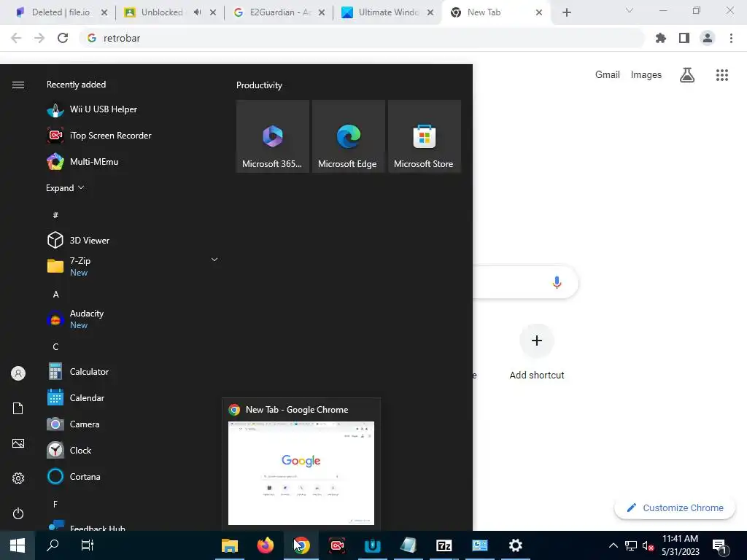Open 7-Zip taskbar icon
Screen dimensions: 747x560
click(444, 545)
